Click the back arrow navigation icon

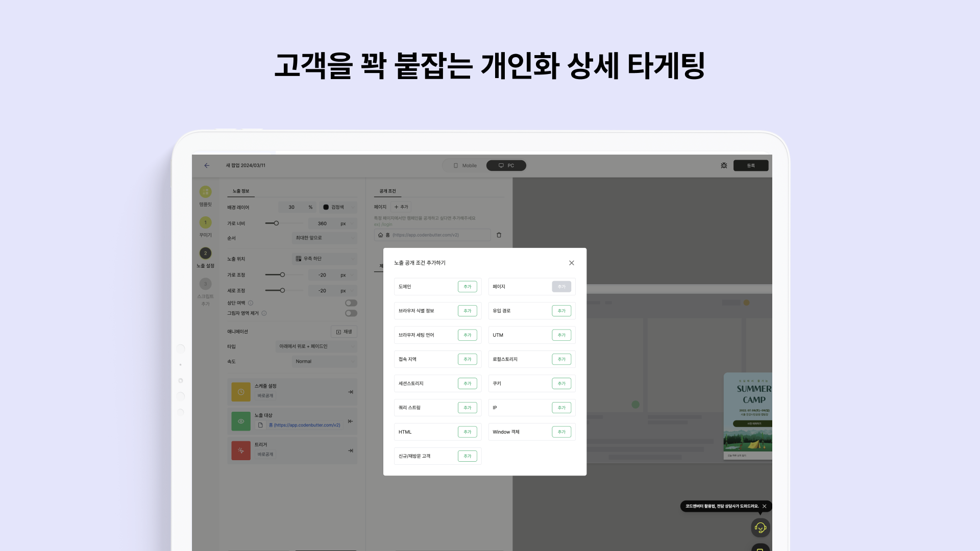[x=207, y=165]
